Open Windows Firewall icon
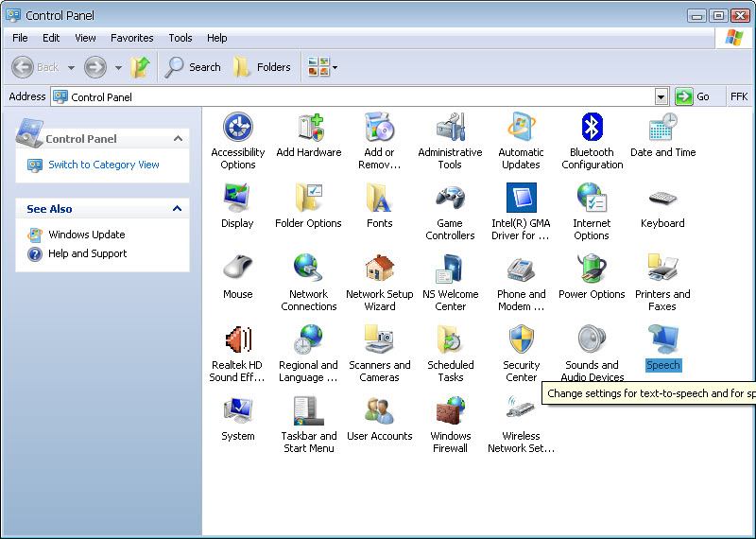Viewport: 756px width, 539px height. (x=451, y=410)
